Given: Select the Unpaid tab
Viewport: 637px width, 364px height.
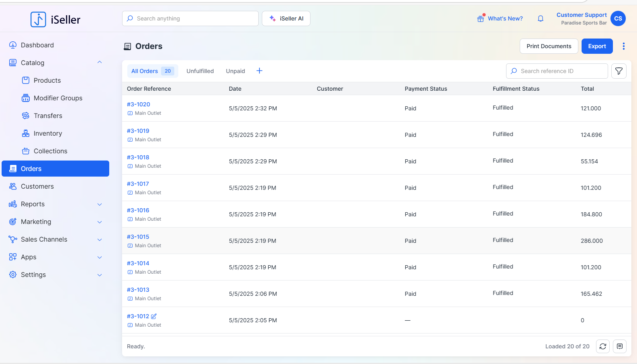Looking at the screenshot, I should (235, 71).
